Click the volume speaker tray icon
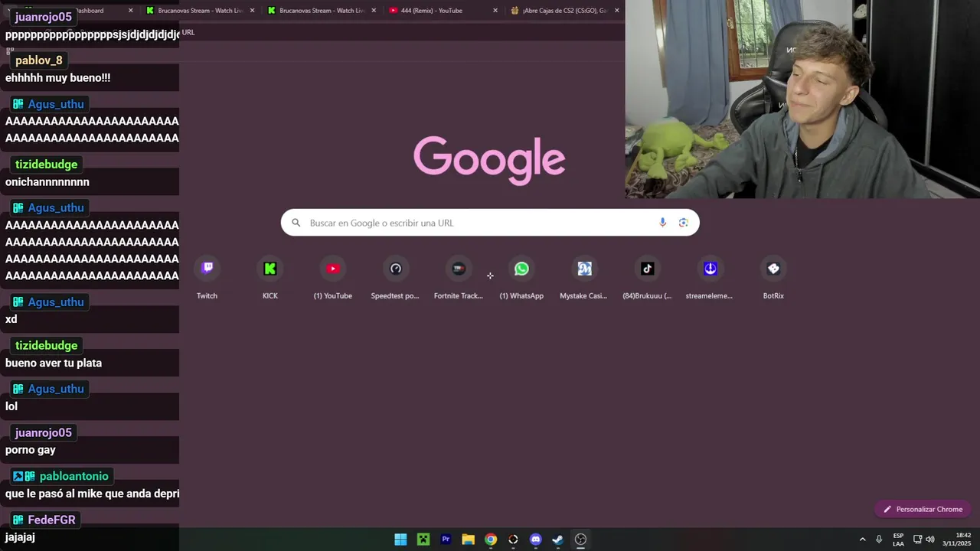 [930, 540]
